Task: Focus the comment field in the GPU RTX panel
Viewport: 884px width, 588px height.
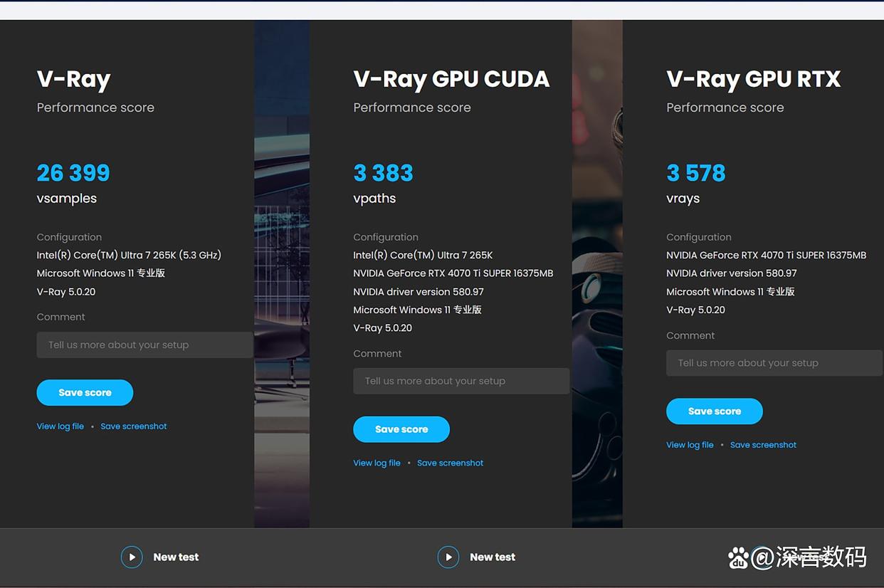Action: (774, 363)
